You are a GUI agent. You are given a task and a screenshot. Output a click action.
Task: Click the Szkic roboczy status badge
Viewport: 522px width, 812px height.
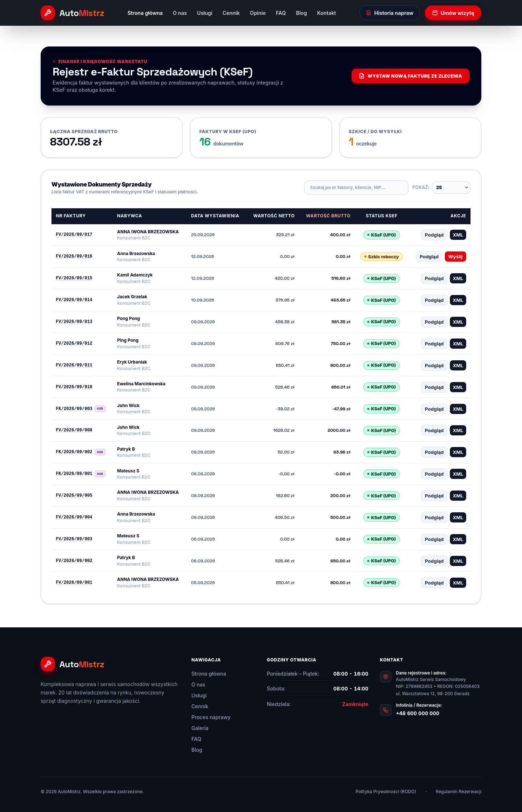click(381, 257)
